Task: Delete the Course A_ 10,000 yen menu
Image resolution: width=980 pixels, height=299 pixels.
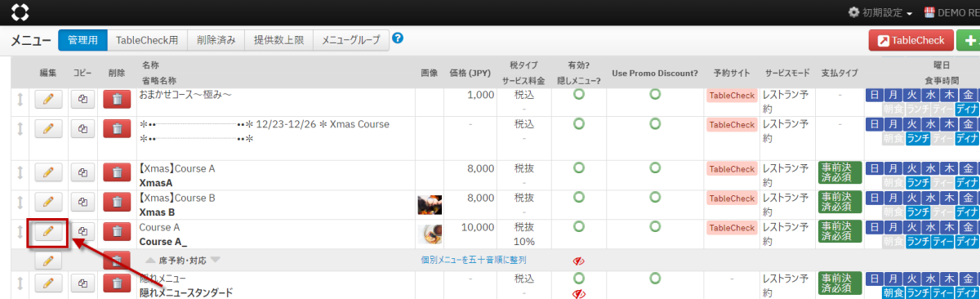Action: coord(117,231)
